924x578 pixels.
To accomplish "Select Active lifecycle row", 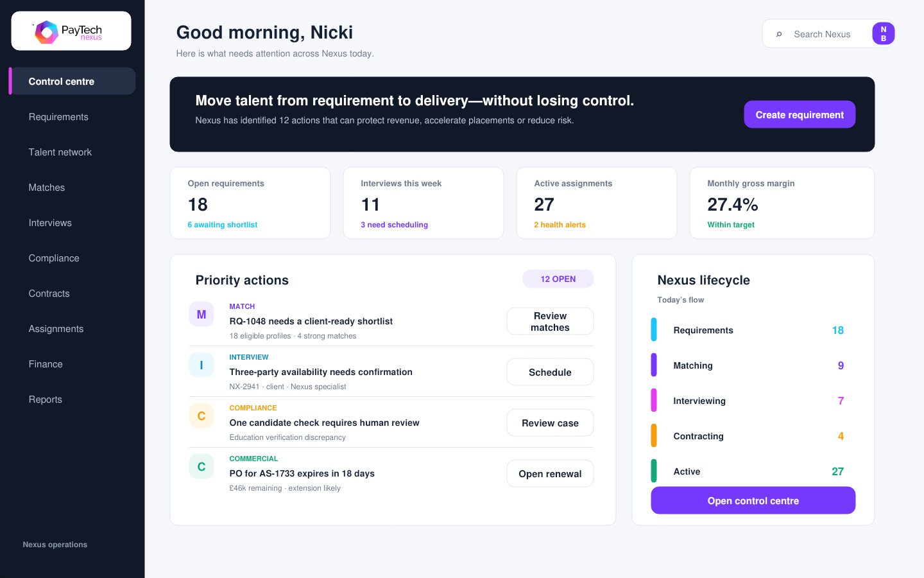I will [x=753, y=471].
